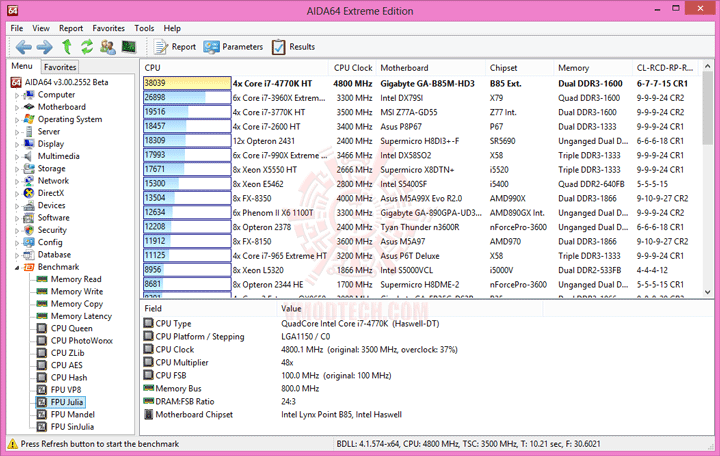The image size is (720, 456).
Task: Expand the Server tree node
Action: pos(17,132)
